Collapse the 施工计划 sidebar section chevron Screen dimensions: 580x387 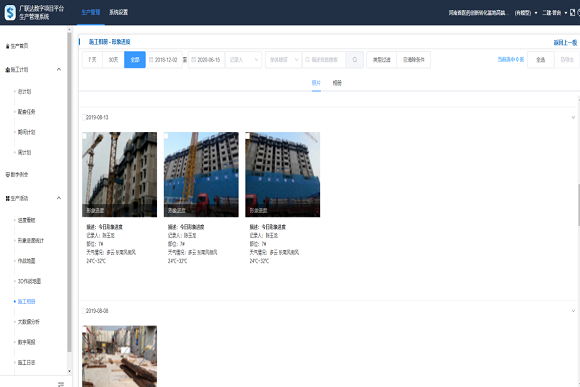click(x=58, y=70)
